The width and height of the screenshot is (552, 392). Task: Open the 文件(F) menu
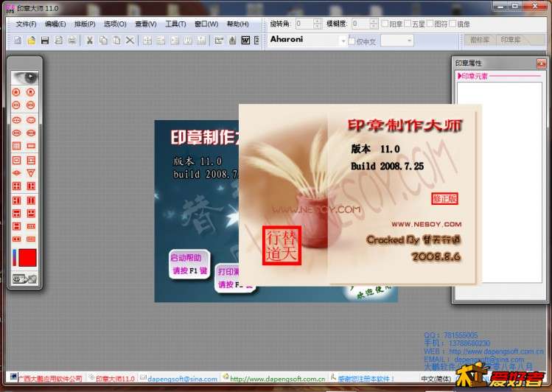pos(26,24)
